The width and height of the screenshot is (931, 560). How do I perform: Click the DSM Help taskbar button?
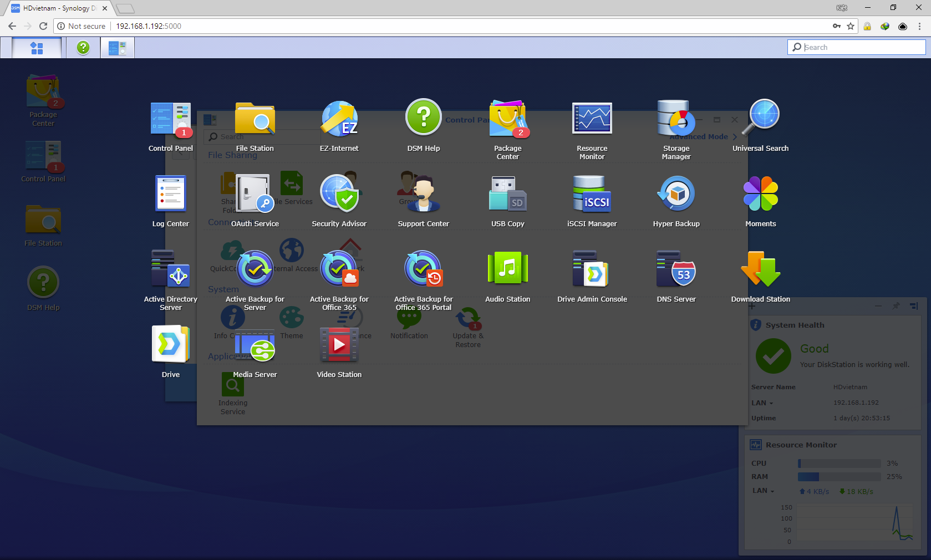[x=83, y=48]
